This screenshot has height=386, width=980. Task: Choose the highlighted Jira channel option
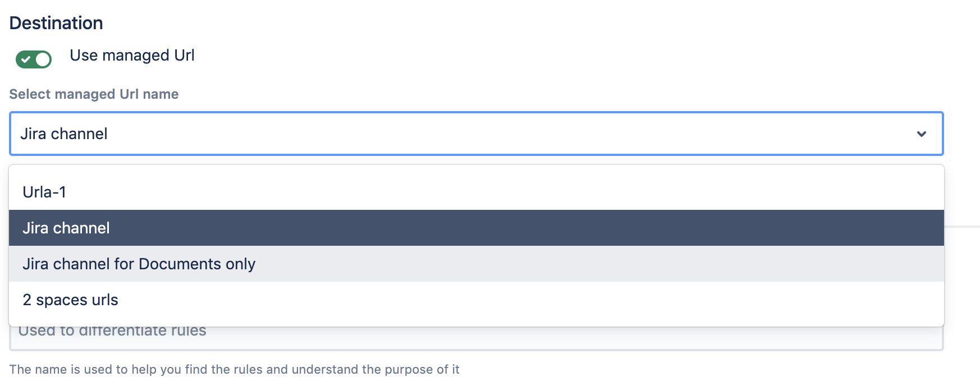click(x=66, y=228)
